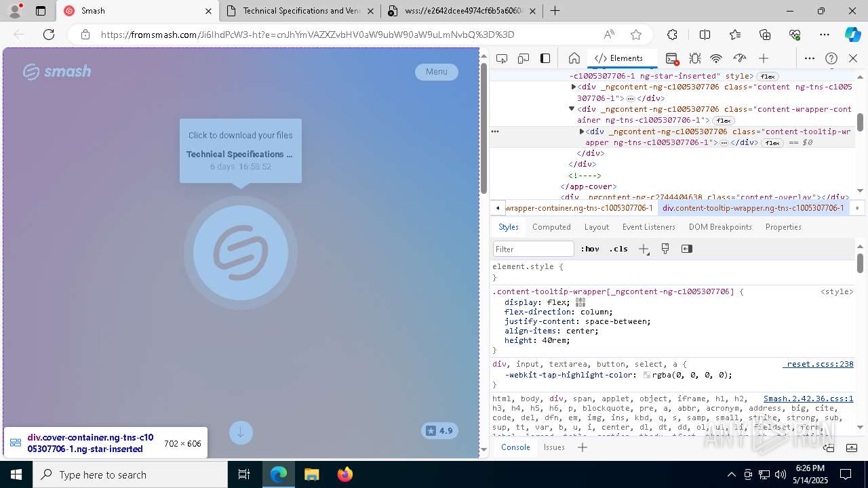Click the Smash logo
Viewport: 868px width, 488px height.
pos(57,72)
